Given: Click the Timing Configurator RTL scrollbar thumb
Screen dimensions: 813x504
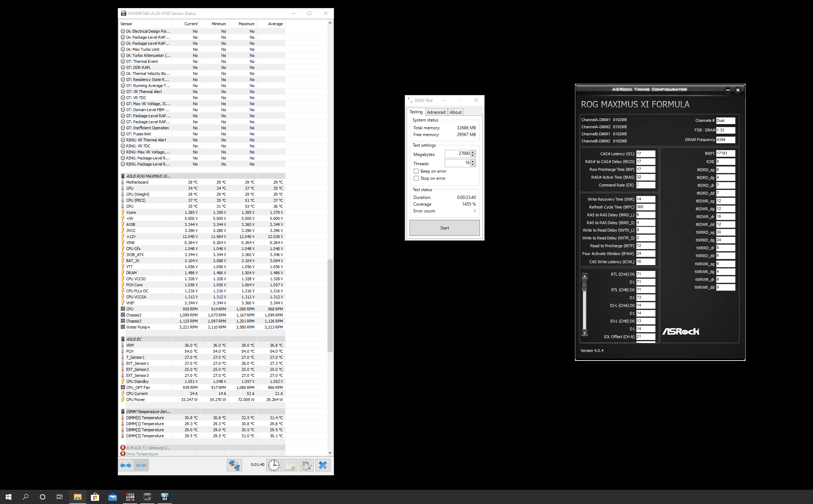Looking at the screenshot, I should point(585,286).
